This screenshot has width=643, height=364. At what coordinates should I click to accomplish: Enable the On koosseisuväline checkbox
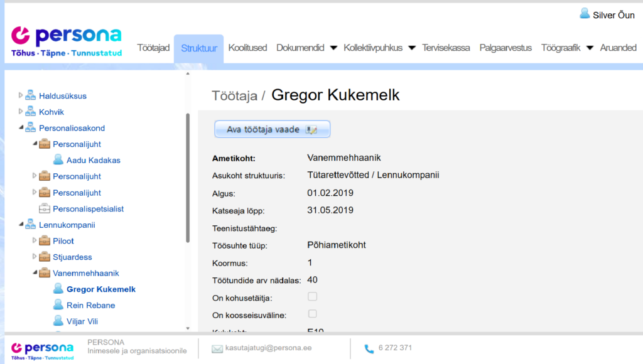[312, 314]
